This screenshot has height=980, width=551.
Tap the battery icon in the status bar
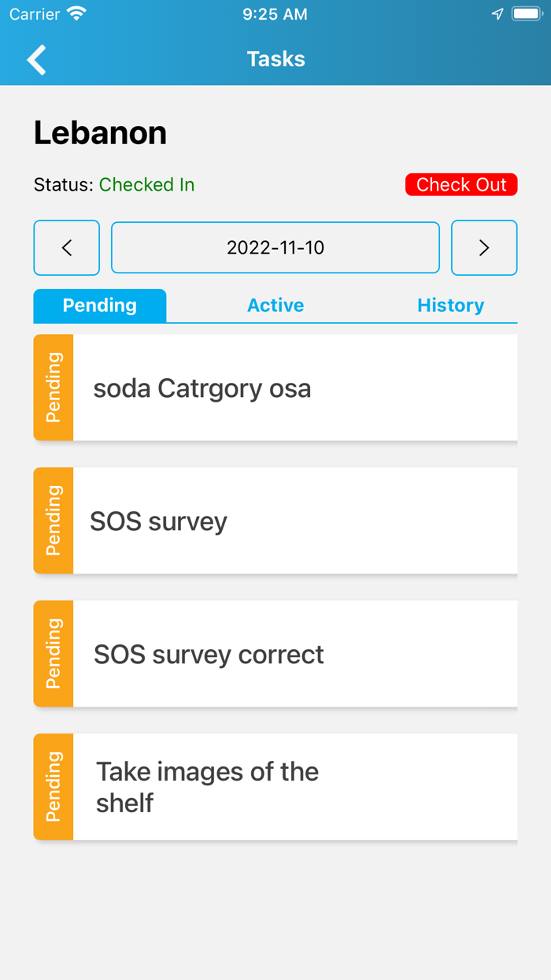(x=524, y=13)
